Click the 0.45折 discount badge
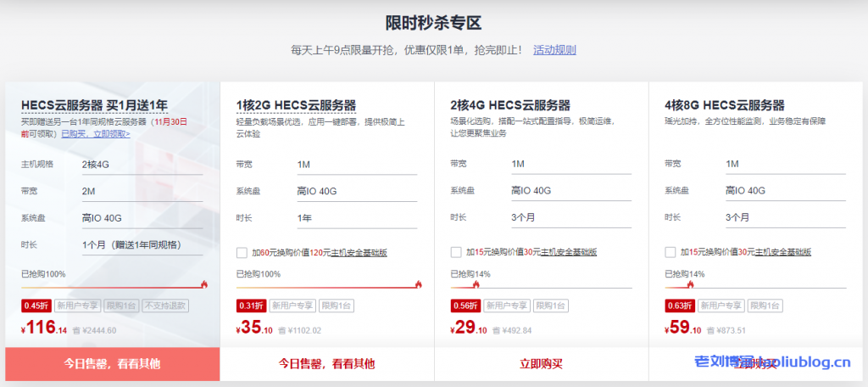Screen dimensions: 868x387 coord(36,306)
